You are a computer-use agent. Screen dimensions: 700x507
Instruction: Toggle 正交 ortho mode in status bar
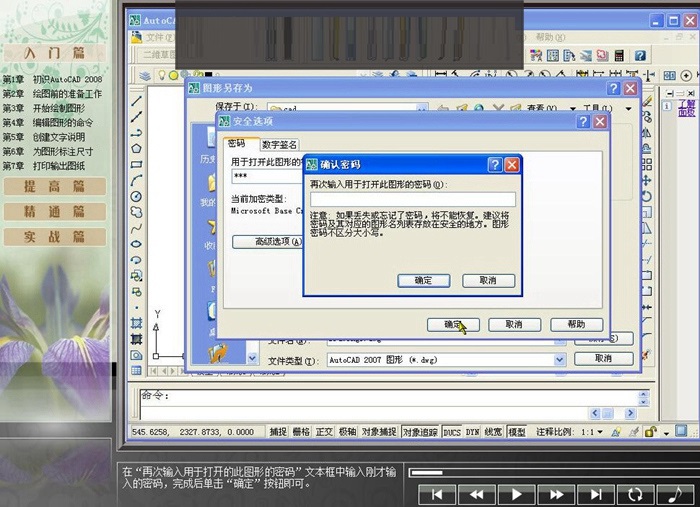point(324,432)
